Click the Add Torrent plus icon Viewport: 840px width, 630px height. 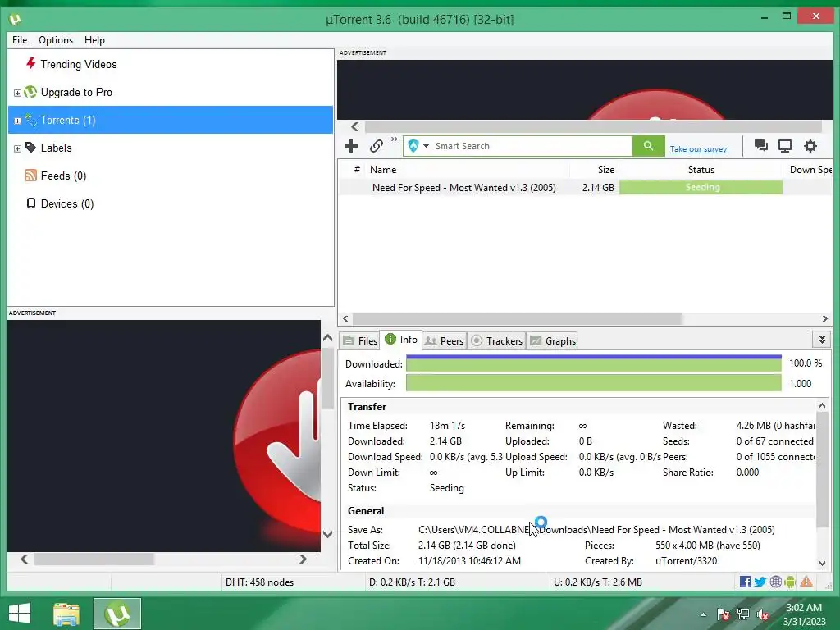pyautogui.click(x=351, y=146)
